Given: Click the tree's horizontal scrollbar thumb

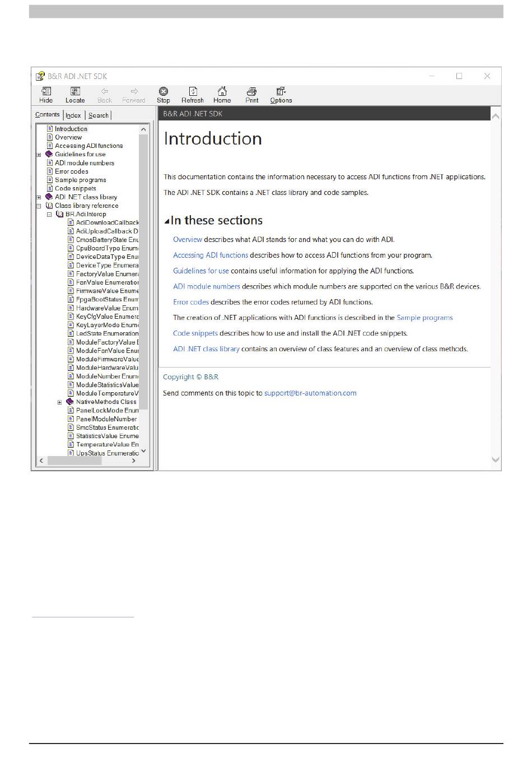Looking at the screenshot, I should [74, 461].
